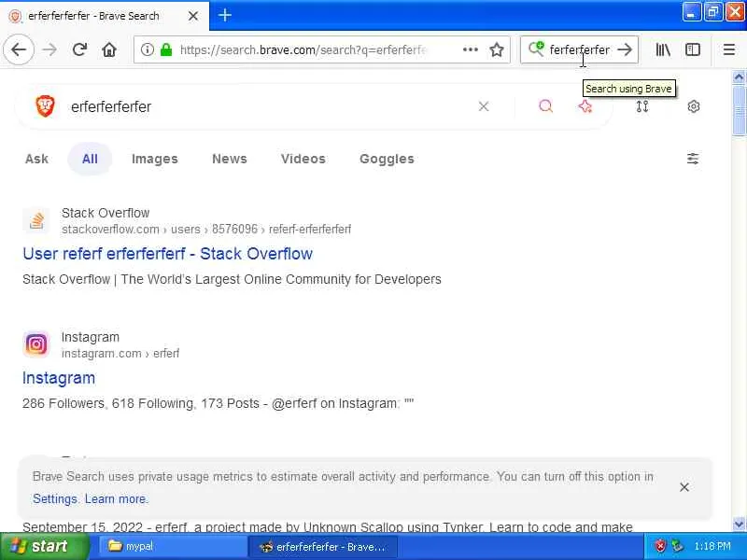
Task: Focus the Brave search query field
Action: coord(269,106)
